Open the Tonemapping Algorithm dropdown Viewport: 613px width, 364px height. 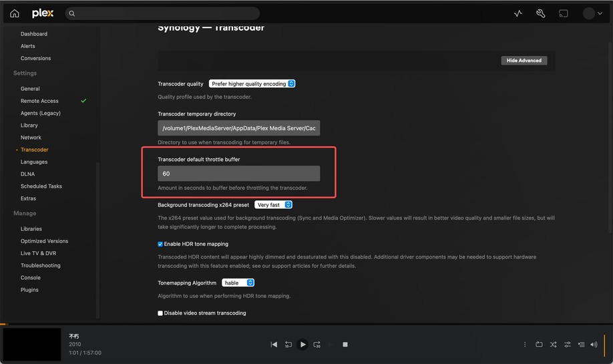pos(238,283)
